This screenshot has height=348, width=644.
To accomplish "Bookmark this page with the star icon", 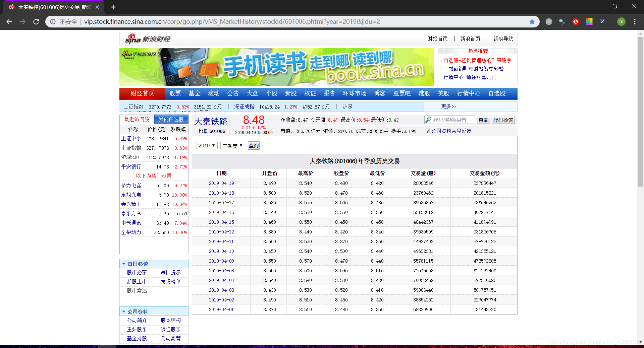I will (532, 22).
